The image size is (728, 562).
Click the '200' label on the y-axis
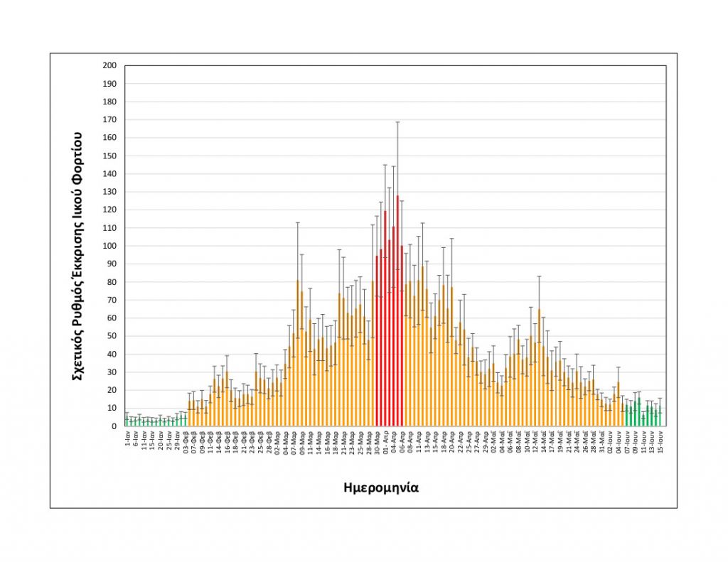click(109, 65)
